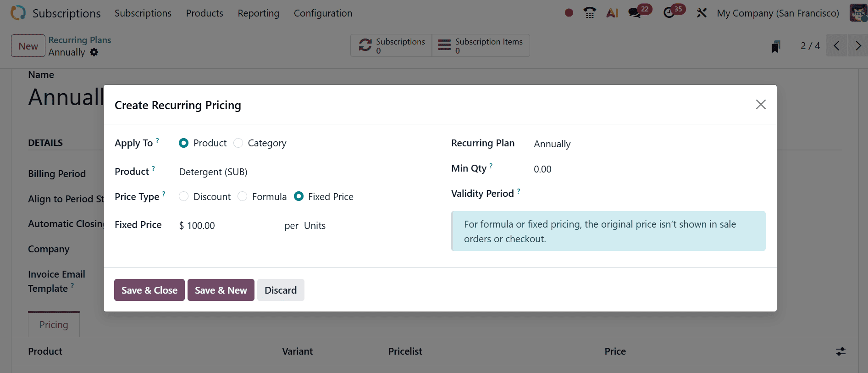
Task: Click Save & Close button
Action: 149,290
